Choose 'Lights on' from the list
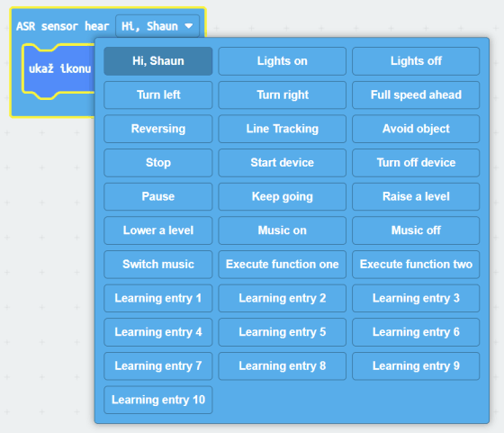 pyautogui.click(x=283, y=61)
